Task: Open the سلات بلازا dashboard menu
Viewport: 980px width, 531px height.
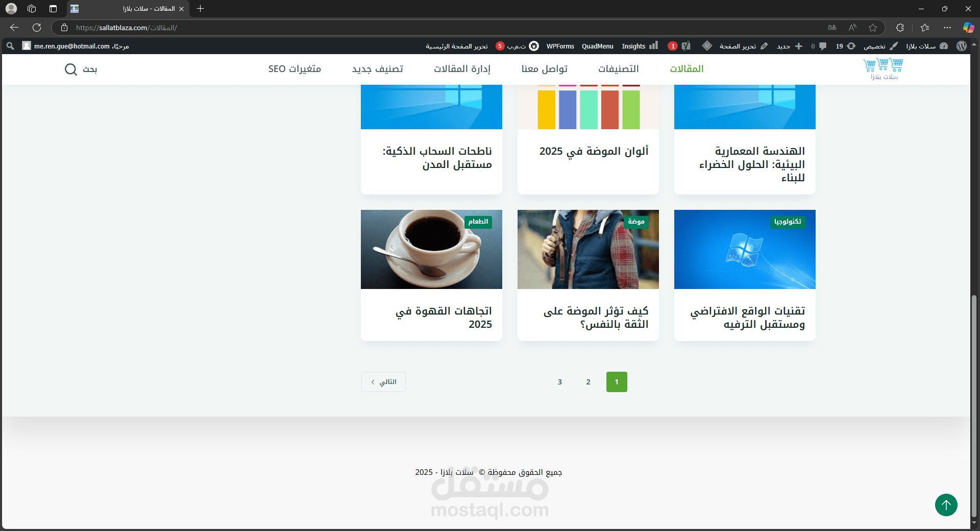Action: pyautogui.click(x=927, y=46)
